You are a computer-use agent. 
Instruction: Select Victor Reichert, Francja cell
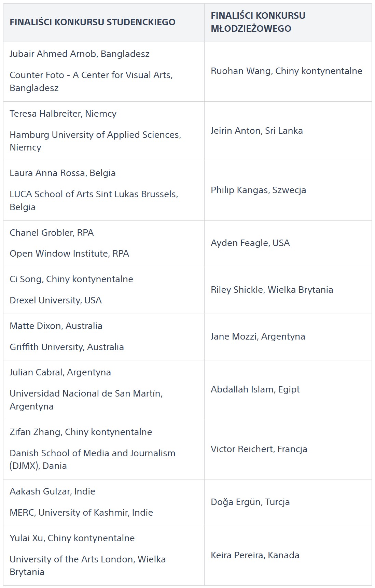point(259,449)
